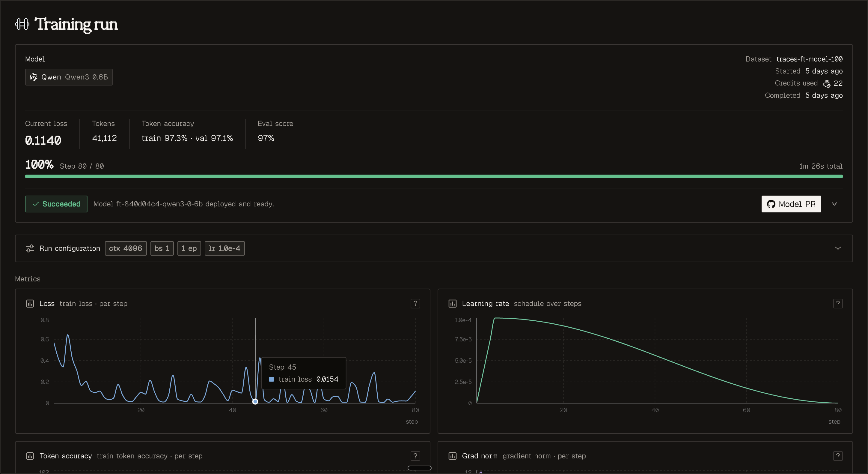Viewport: 868px width, 474px height.
Task: Click the Tokens value 41,112
Action: pos(105,138)
